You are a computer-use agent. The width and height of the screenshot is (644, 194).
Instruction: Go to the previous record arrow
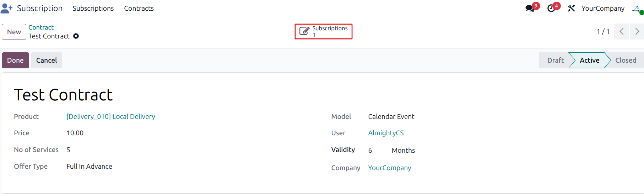[x=622, y=32]
